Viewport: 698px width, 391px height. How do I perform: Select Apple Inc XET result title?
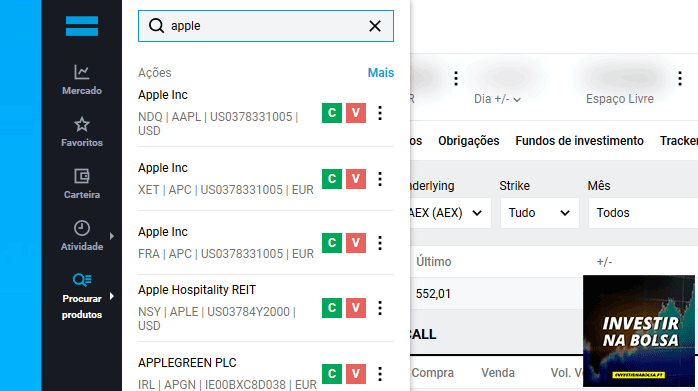coord(163,168)
